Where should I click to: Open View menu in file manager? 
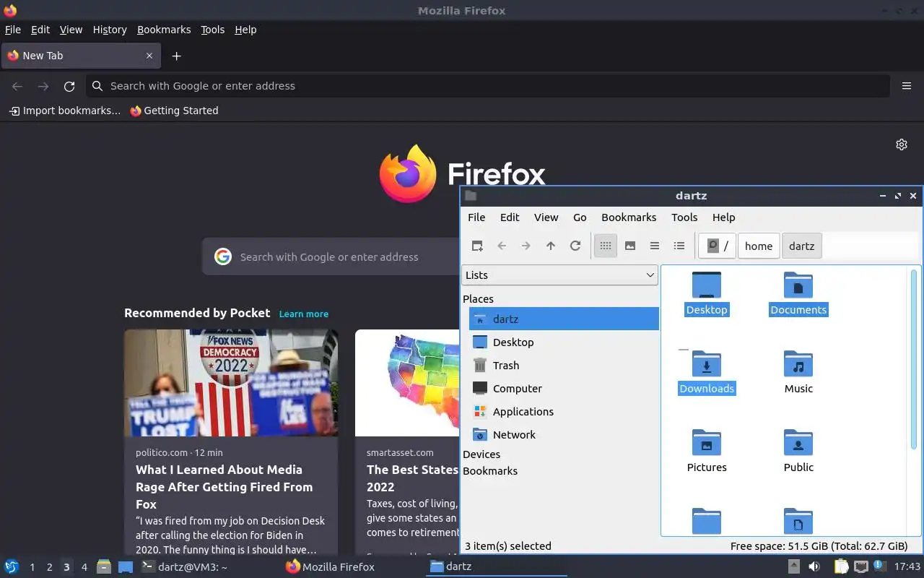click(546, 217)
